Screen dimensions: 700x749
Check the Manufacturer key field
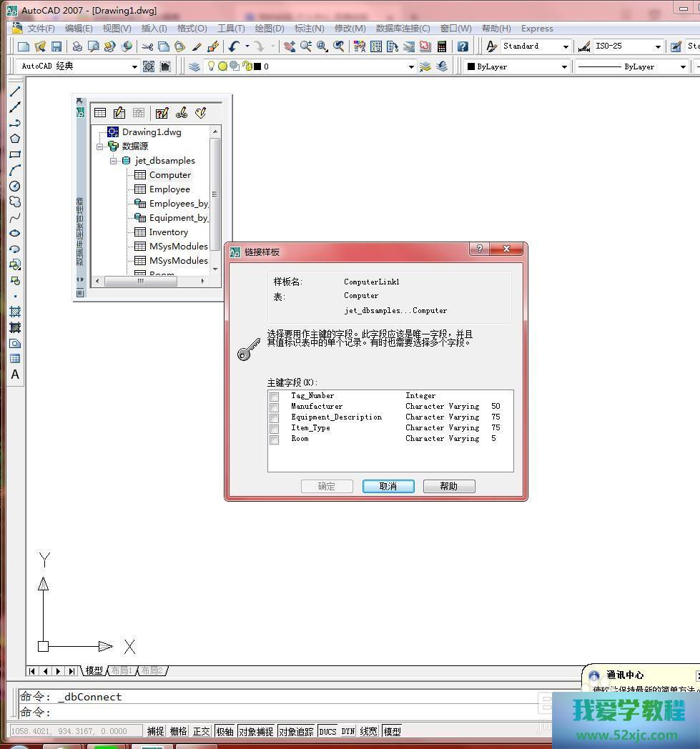point(274,407)
